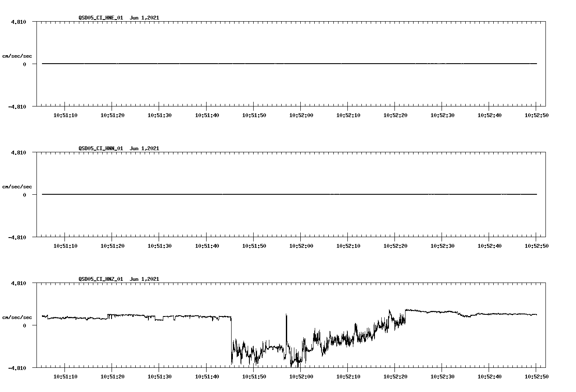Click the QSD05_CI_HNE_01 Jun 1,2021 chart title
The width and height of the screenshot is (576, 392).
pyautogui.click(x=119, y=18)
